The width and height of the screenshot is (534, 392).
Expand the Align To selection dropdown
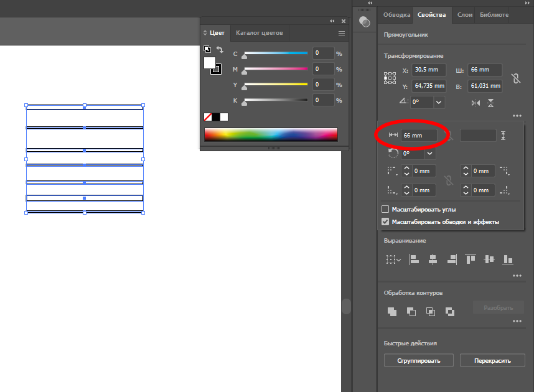393,259
